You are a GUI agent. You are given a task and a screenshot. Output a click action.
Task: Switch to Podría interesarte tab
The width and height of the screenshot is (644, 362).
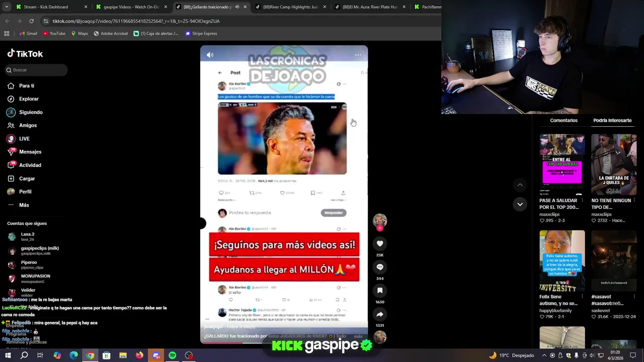(x=612, y=121)
